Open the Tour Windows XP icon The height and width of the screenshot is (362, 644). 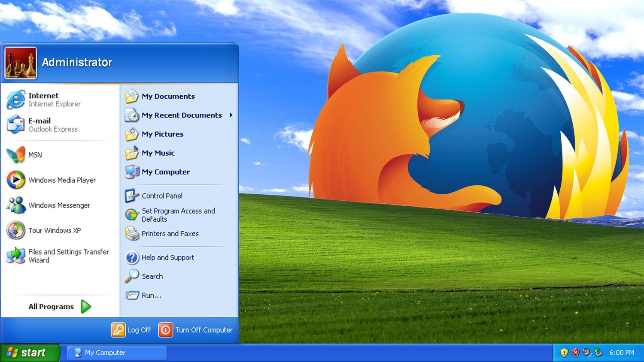click(x=16, y=230)
